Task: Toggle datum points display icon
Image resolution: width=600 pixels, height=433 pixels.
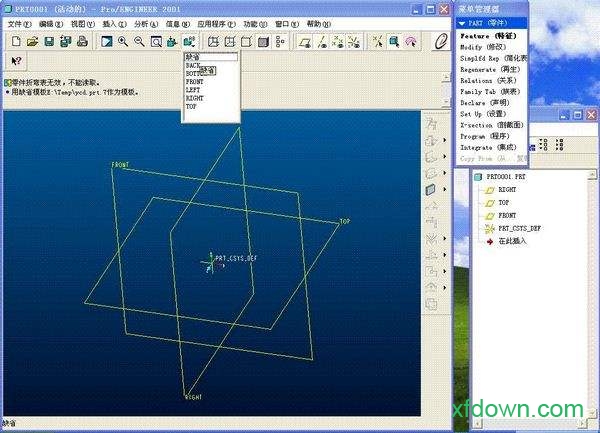Action: 338,42
